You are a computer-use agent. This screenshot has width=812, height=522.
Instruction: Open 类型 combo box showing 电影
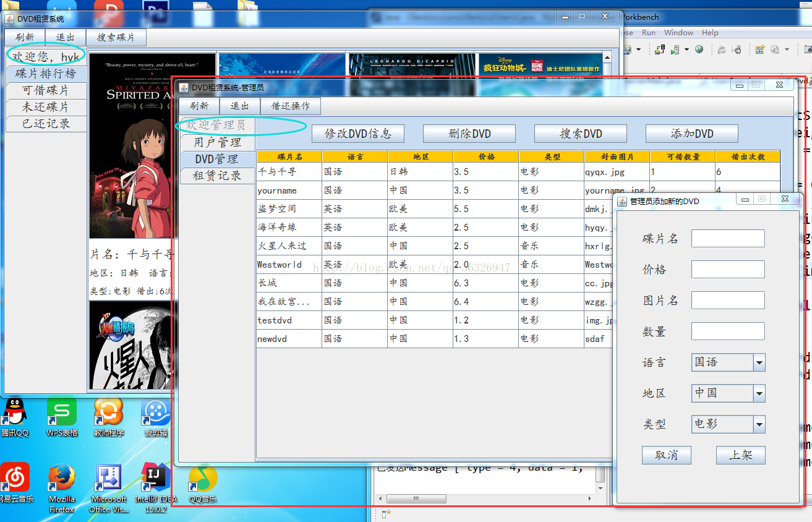729,424
